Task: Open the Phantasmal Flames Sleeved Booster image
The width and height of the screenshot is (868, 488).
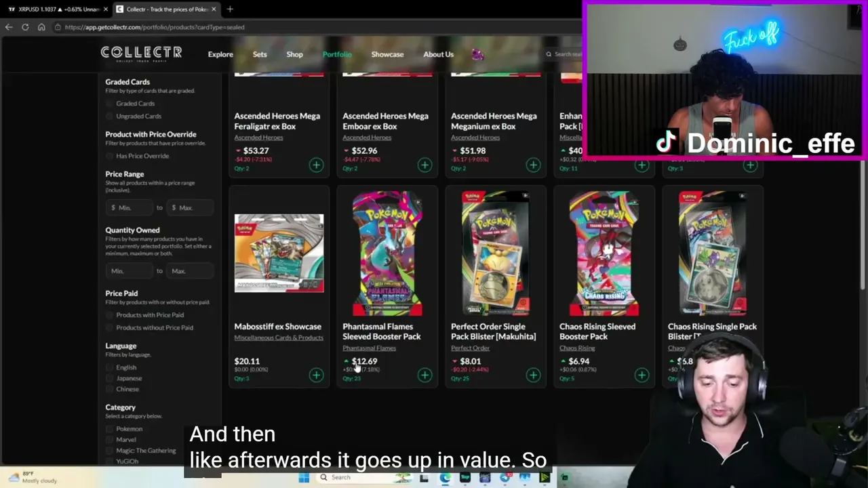Action: pos(387,253)
